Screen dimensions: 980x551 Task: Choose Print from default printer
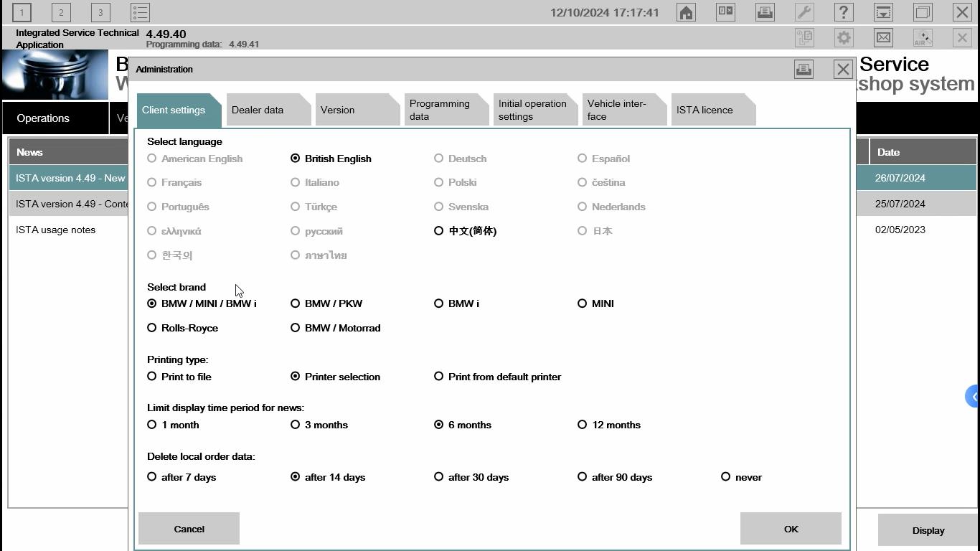[x=497, y=377]
